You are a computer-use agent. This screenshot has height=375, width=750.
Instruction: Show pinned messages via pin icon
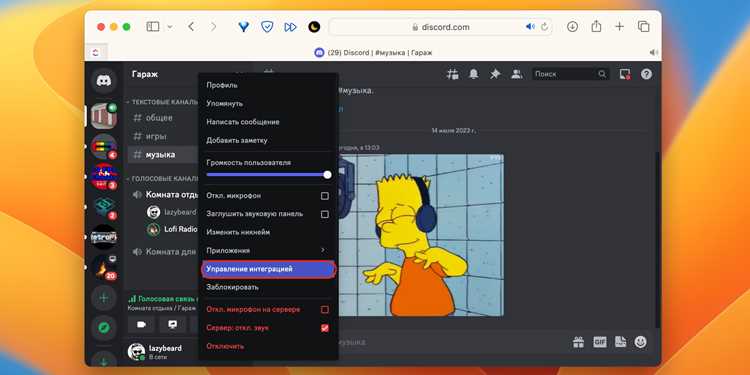pyautogui.click(x=495, y=74)
